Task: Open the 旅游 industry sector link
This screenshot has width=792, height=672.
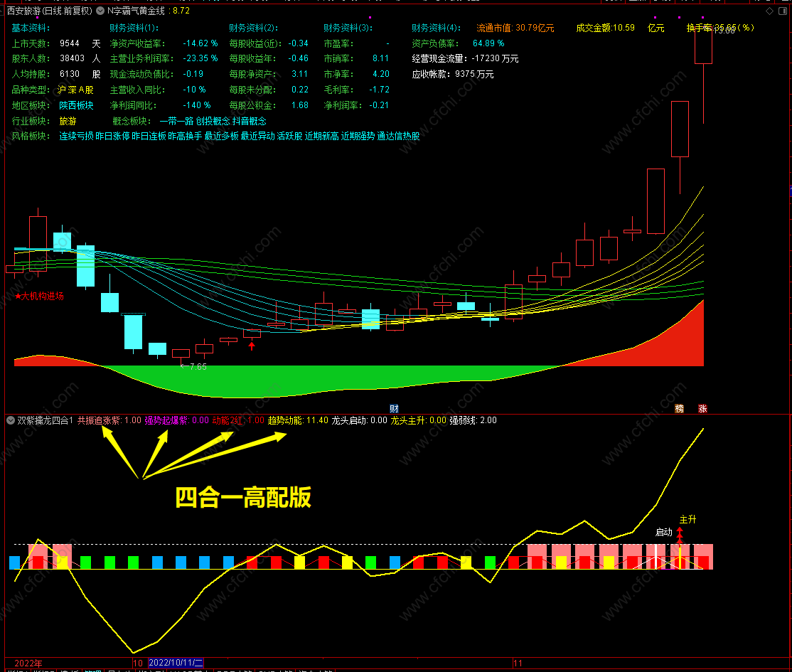Action: click(68, 122)
